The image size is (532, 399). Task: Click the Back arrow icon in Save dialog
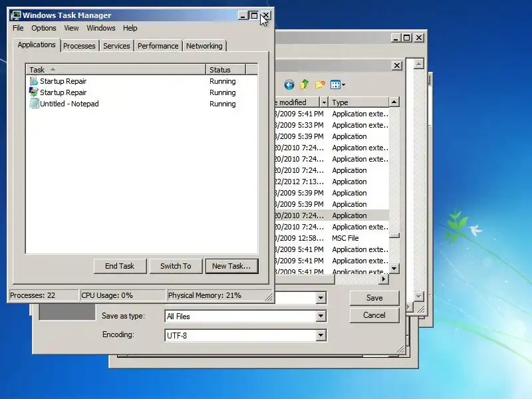(289, 84)
